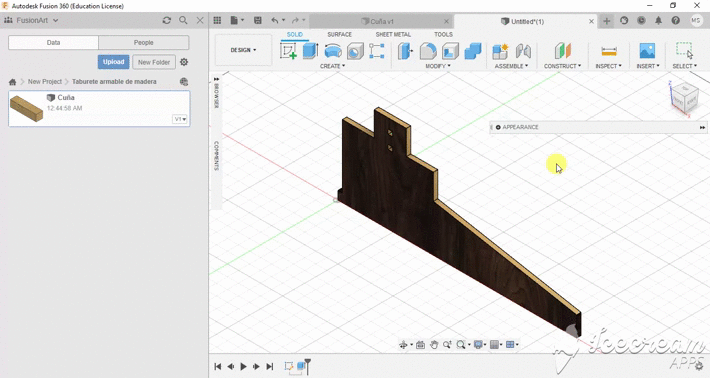Select the SURFACE ribbon tab
The width and height of the screenshot is (710, 378).
click(x=340, y=34)
